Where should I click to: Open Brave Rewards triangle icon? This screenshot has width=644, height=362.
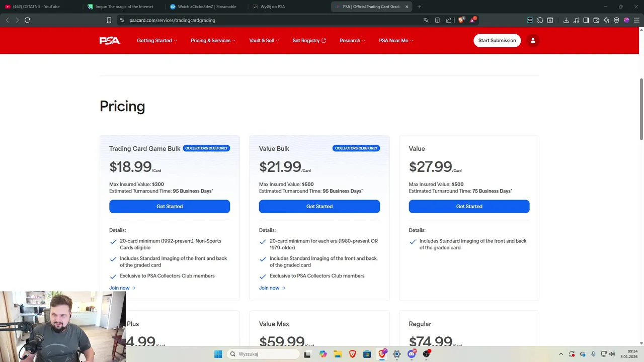click(x=472, y=20)
